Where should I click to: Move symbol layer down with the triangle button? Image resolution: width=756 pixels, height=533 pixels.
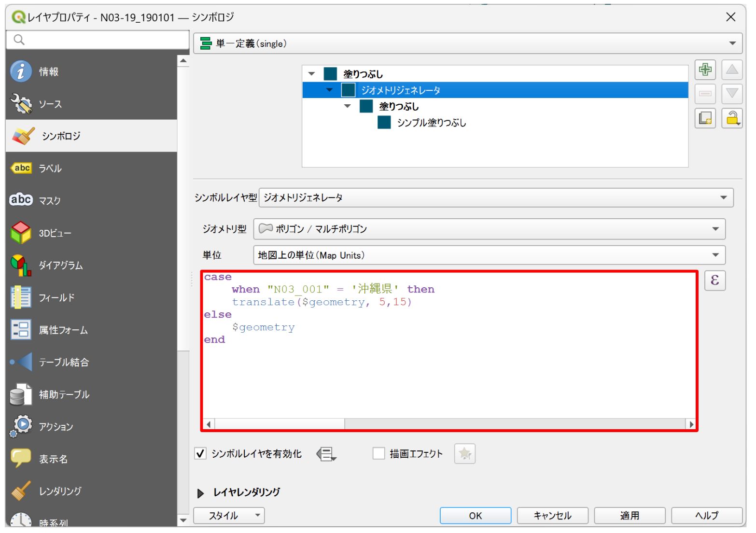[732, 94]
